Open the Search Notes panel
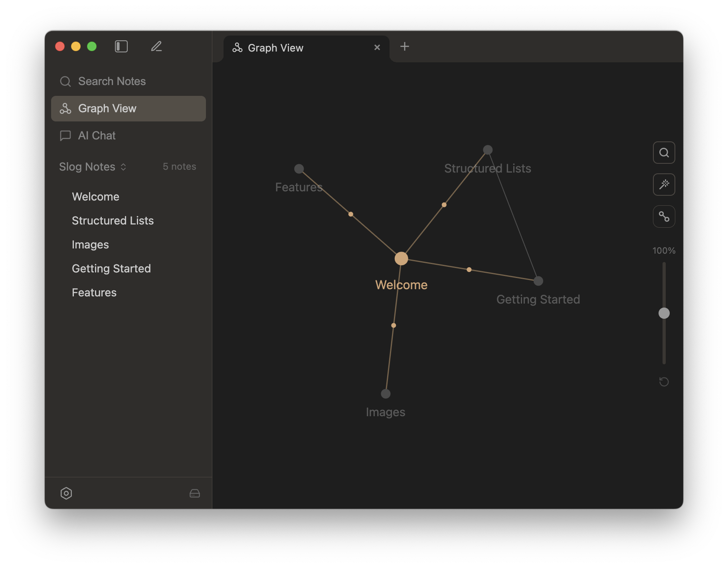 (112, 81)
